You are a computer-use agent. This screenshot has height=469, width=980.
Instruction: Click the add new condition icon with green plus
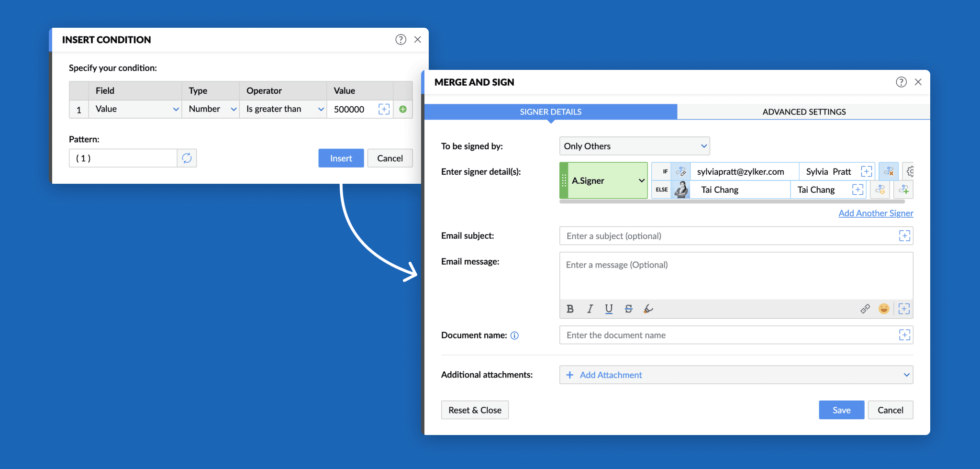[x=904, y=190]
